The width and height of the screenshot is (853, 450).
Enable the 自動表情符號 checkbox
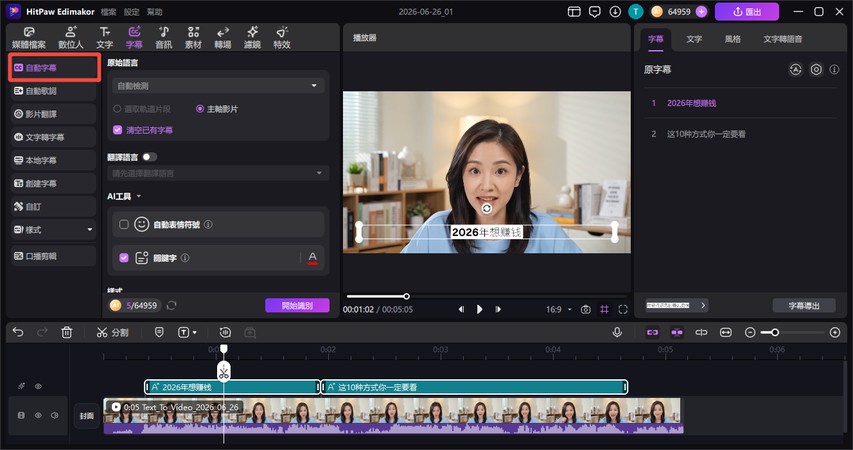[124, 224]
